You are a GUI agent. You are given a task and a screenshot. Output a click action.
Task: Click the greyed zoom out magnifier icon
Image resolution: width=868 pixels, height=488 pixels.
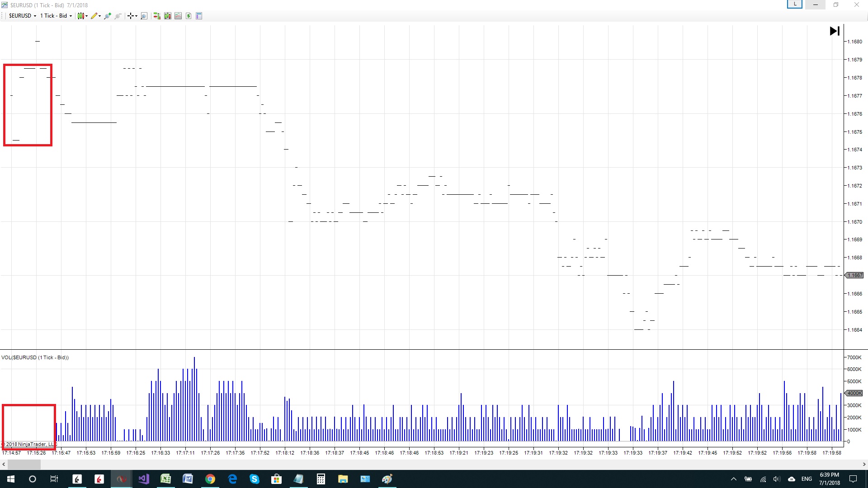(118, 16)
